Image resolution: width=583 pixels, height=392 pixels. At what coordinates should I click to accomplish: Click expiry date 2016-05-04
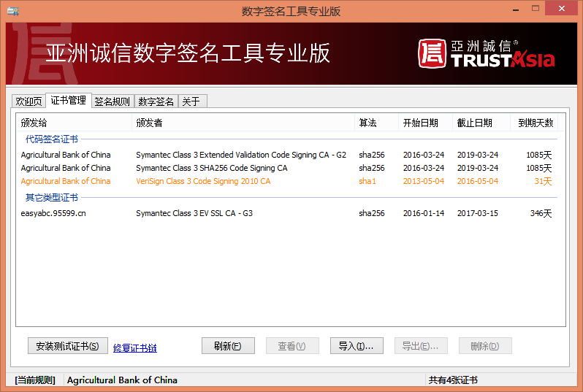pyautogui.click(x=477, y=181)
